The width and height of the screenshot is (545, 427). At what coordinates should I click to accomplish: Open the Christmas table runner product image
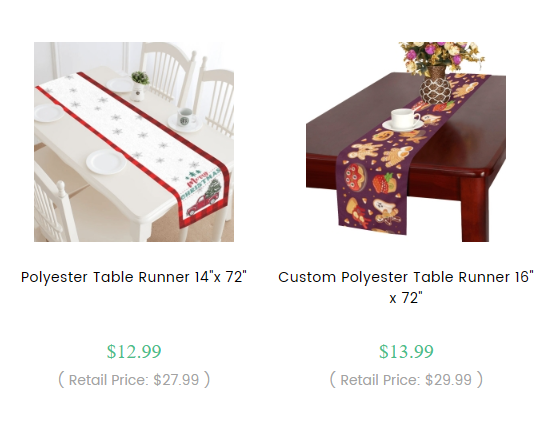(x=134, y=142)
